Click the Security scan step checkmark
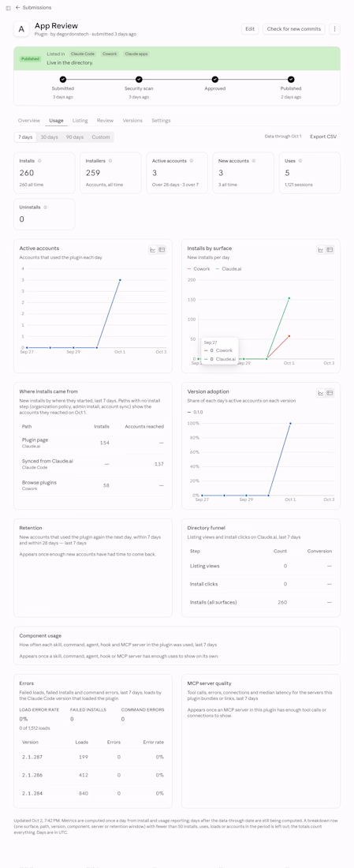Screen dimensions: 354x868 pyautogui.click(x=139, y=80)
